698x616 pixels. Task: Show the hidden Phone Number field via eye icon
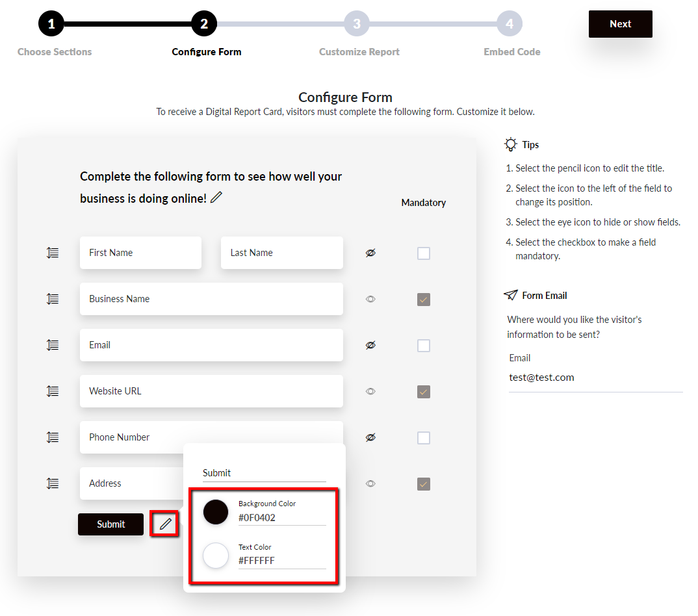point(370,437)
